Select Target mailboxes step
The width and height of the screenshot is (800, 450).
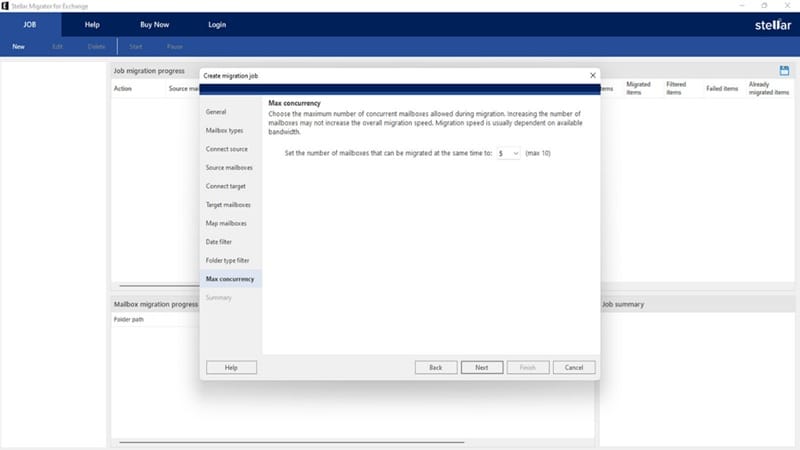[231, 205]
